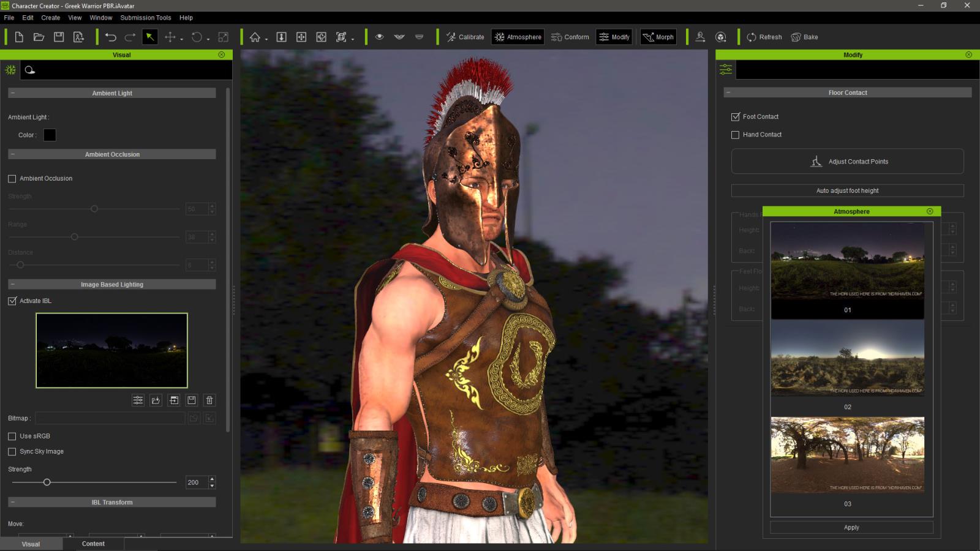Switch to the Content tab

93,544
